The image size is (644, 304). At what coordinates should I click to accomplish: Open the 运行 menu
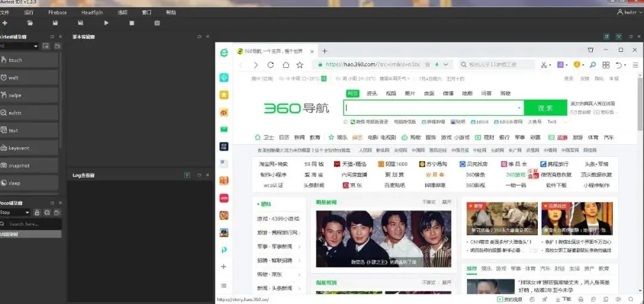pyautogui.click(x=29, y=13)
